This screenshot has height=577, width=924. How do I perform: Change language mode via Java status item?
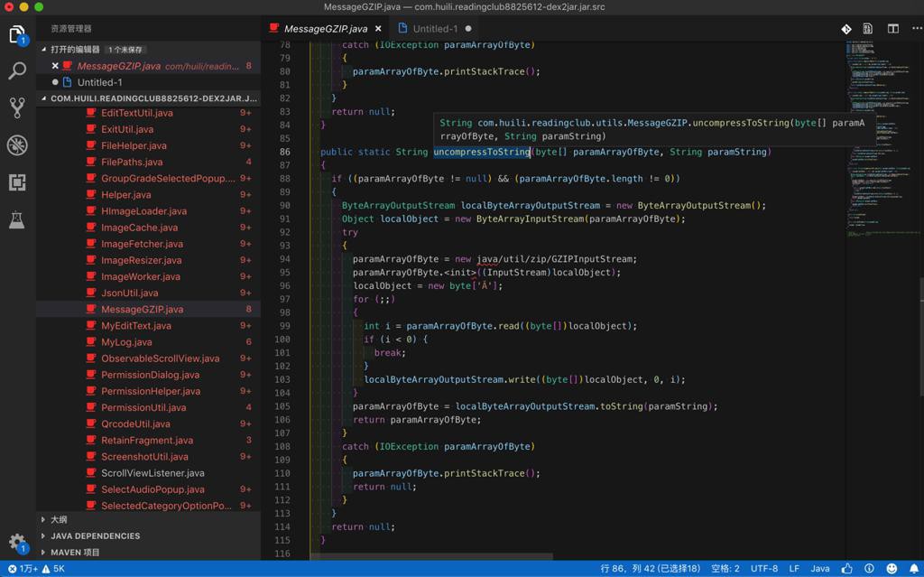pyautogui.click(x=819, y=569)
